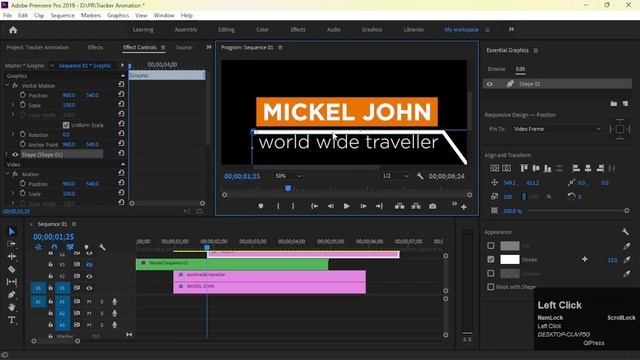Go to Out point
640x360 pixels.
coord(379,206)
